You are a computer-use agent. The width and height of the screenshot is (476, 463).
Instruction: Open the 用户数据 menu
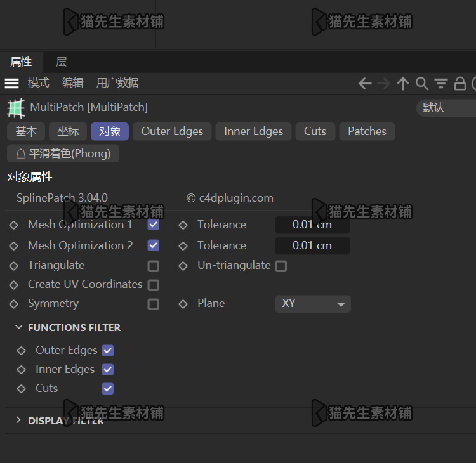pos(118,83)
